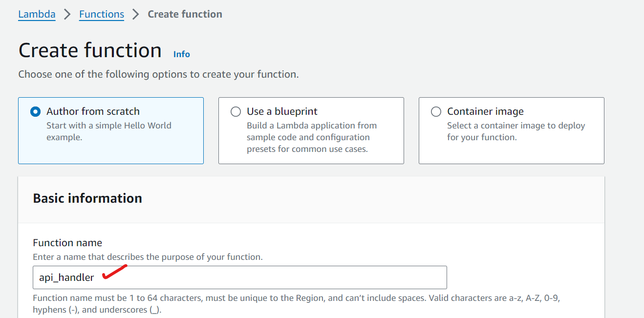Screen dimensions: 644x318
Task: Click the red check mark annotation
Action: (114, 272)
